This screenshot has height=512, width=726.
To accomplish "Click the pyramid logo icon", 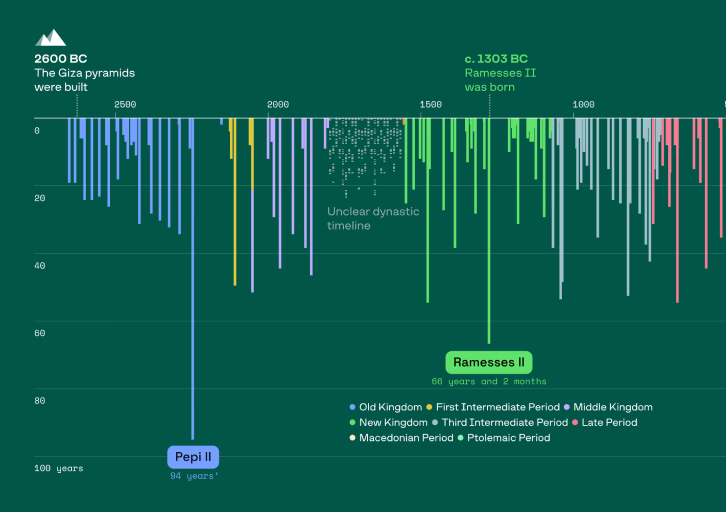I will click(x=50, y=38).
